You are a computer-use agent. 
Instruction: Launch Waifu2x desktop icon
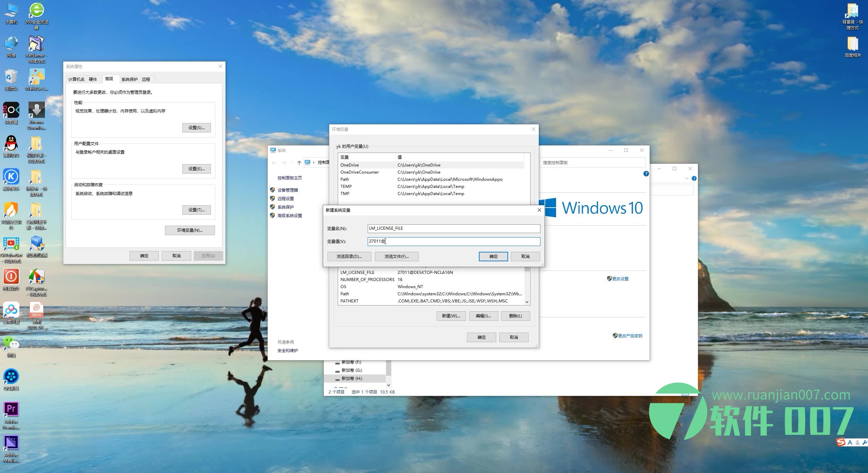36,80
